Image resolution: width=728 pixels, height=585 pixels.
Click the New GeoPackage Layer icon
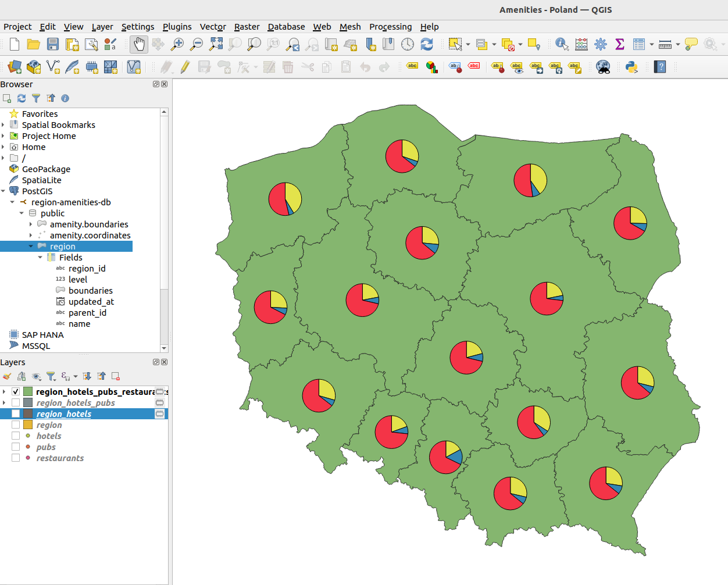click(x=34, y=67)
